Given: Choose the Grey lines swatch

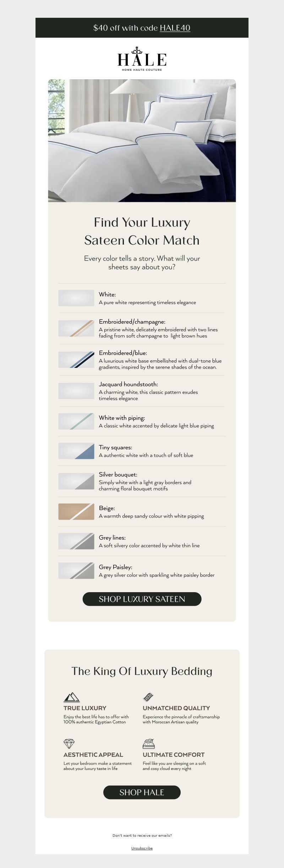Looking at the screenshot, I should point(76,541).
